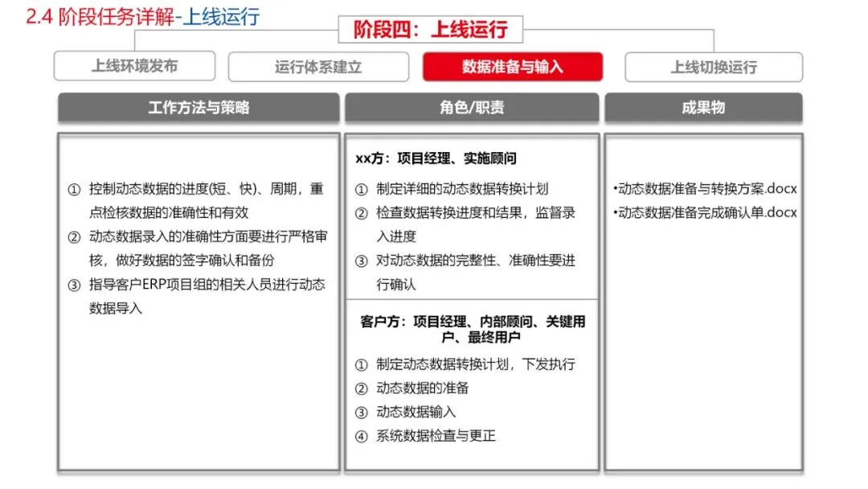
Task: Click the text 动态数据的准备
Action: pyautogui.click(x=423, y=388)
